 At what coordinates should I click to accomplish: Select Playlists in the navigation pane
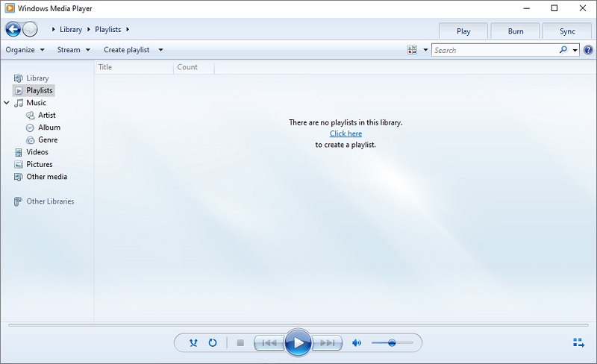40,90
